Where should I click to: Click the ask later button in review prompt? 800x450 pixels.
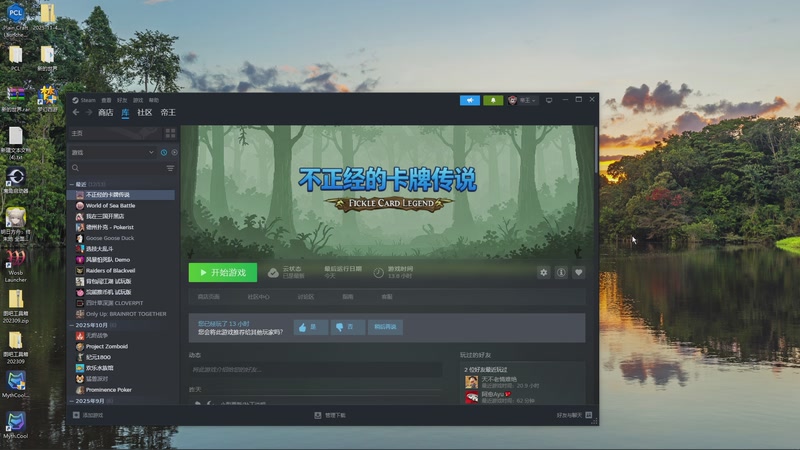point(385,327)
